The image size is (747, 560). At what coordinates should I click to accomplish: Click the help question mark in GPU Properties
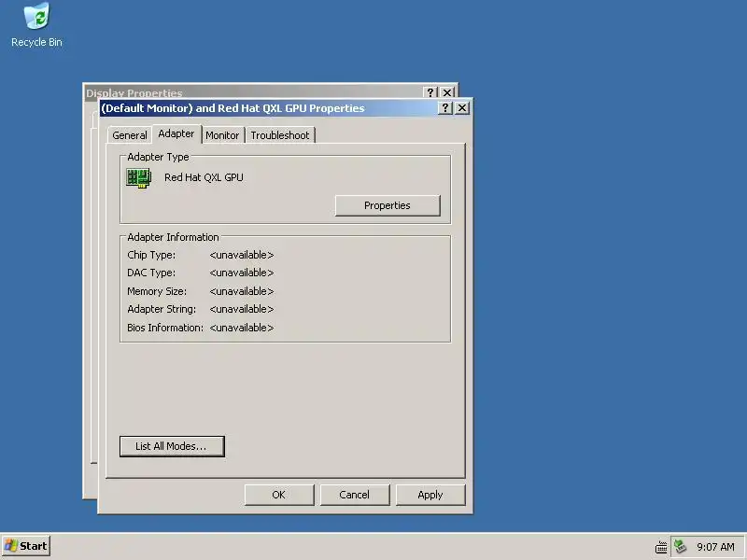coord(445,108)
